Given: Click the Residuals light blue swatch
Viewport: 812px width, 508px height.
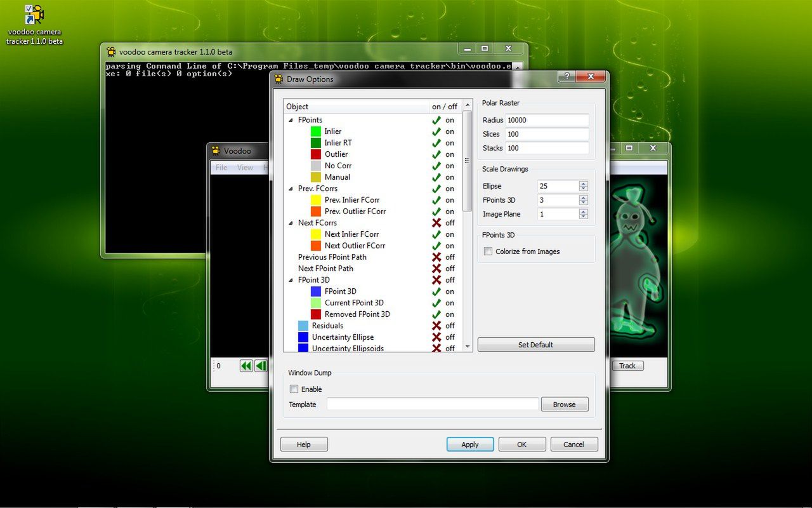Looking at the screenshot, I should pyautogui.click(x=303, y=326).
